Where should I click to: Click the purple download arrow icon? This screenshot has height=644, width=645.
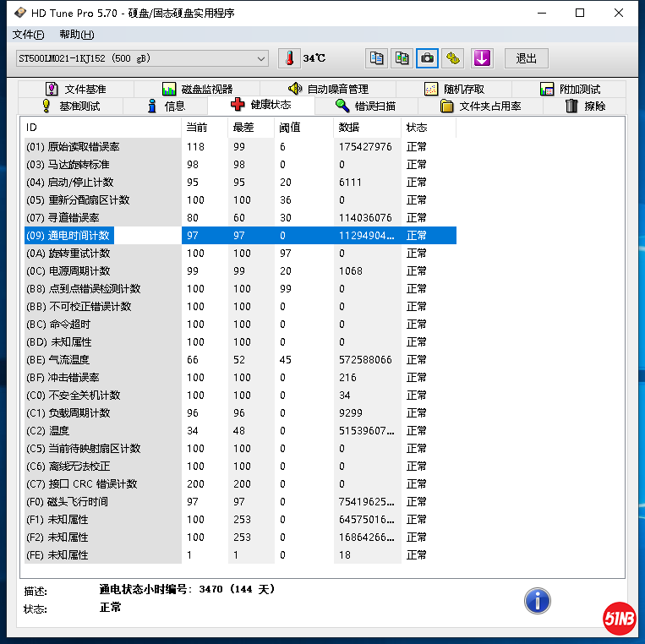click(481, 58)
